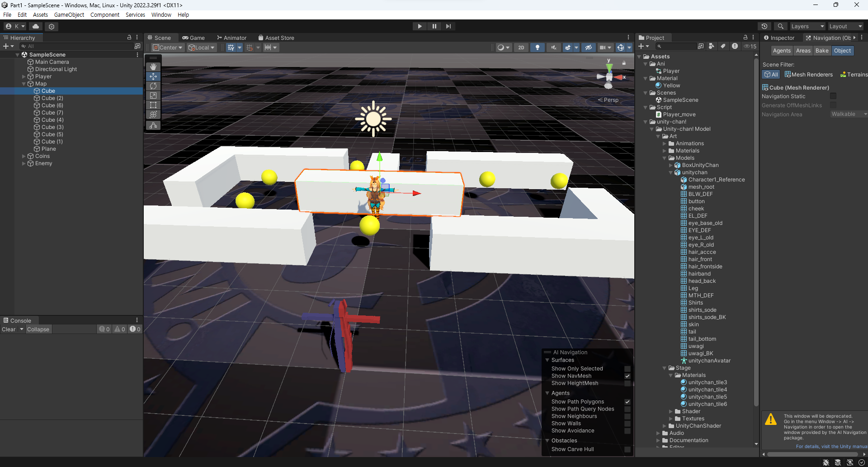This screenshot has width=868, height=467.
Task: Switch to the Asset Store tab
Action: point(276,38)
